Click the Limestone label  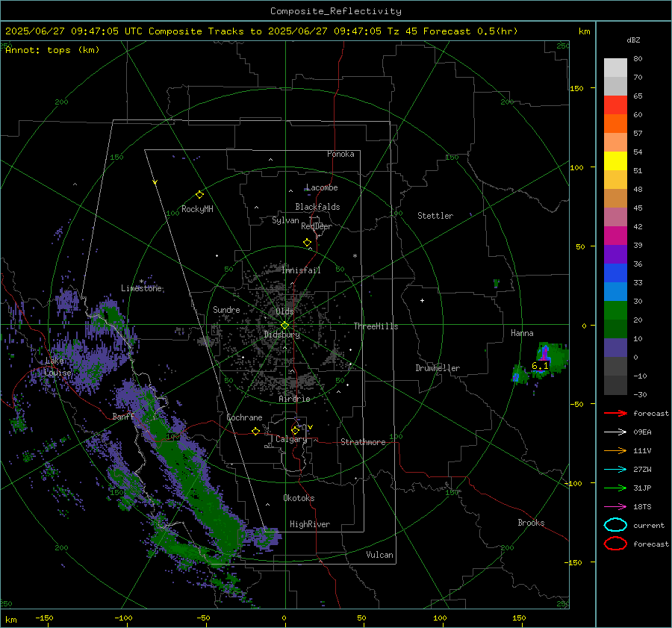141,288
